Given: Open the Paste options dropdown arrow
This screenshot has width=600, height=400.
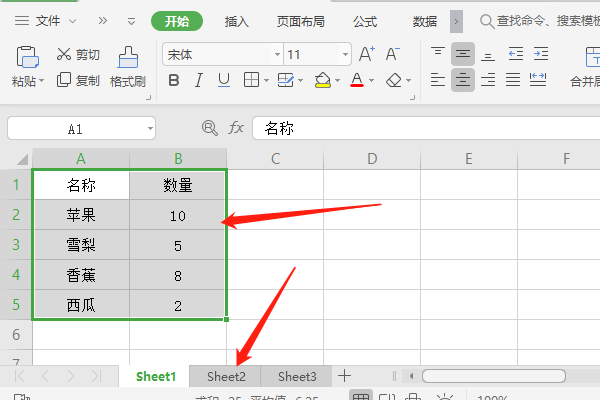Looking at the screenshot, I should [x=41, y=81].
